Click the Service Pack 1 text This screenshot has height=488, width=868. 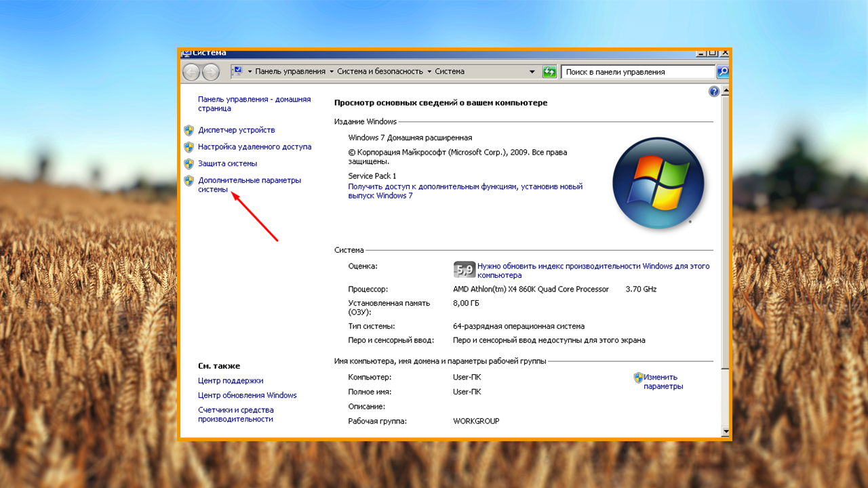372,176
